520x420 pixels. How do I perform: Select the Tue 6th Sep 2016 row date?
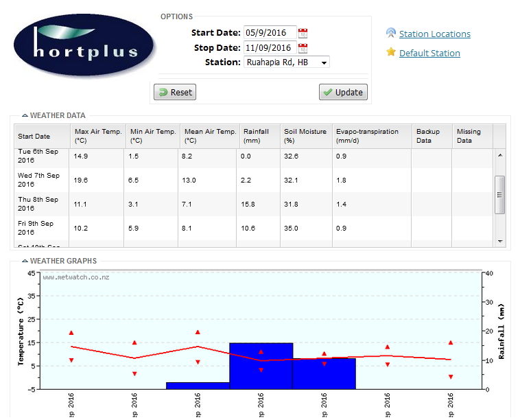point(38,156)
